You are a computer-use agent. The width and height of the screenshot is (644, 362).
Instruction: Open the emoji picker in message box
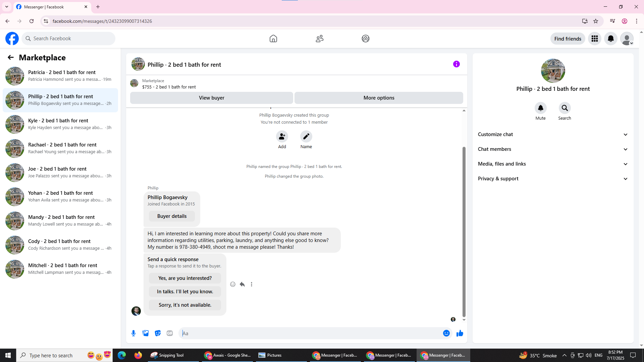[446, 333]
